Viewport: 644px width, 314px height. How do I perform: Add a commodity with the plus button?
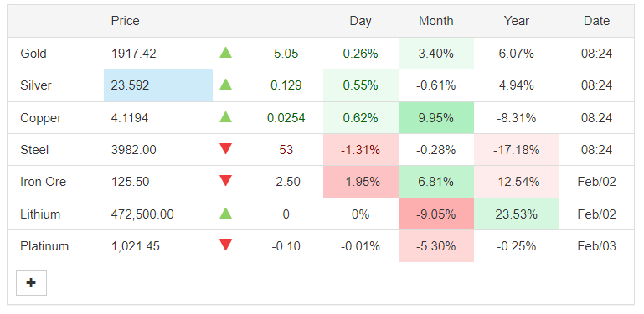click(x=31, y=283)
